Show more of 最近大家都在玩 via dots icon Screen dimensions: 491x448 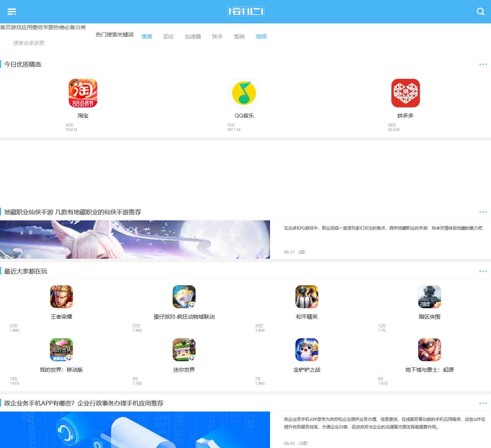(x=483, y=271)
